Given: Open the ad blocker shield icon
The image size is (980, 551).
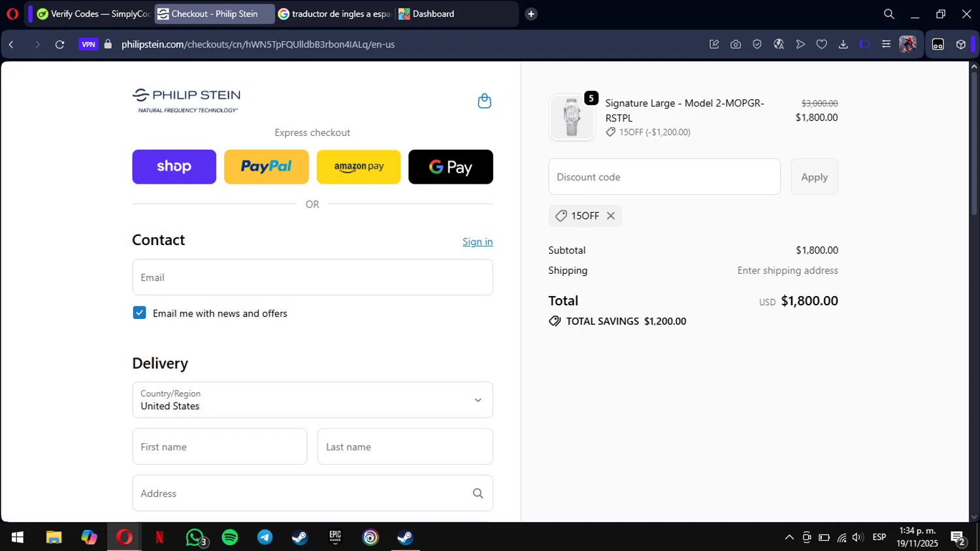Looking at the screenshot, I should 757,44.
